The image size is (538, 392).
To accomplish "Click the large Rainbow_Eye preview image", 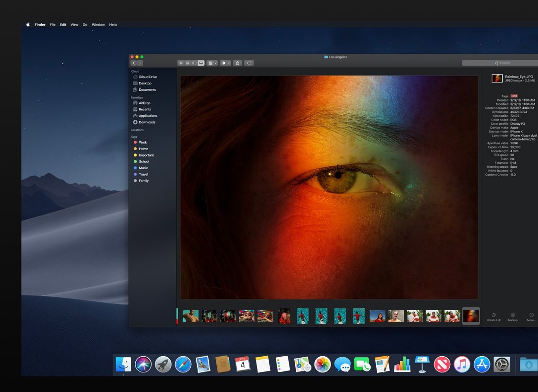I will [329, 187].
